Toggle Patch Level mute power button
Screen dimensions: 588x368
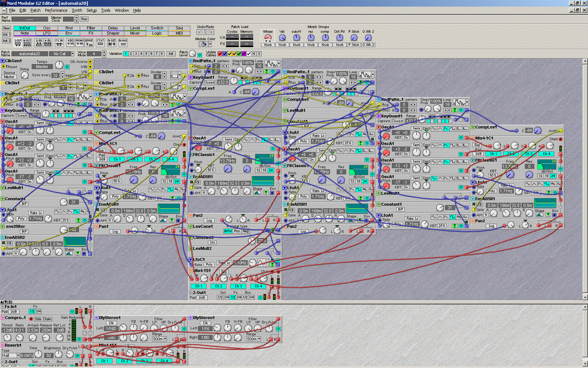click(200, 55)
